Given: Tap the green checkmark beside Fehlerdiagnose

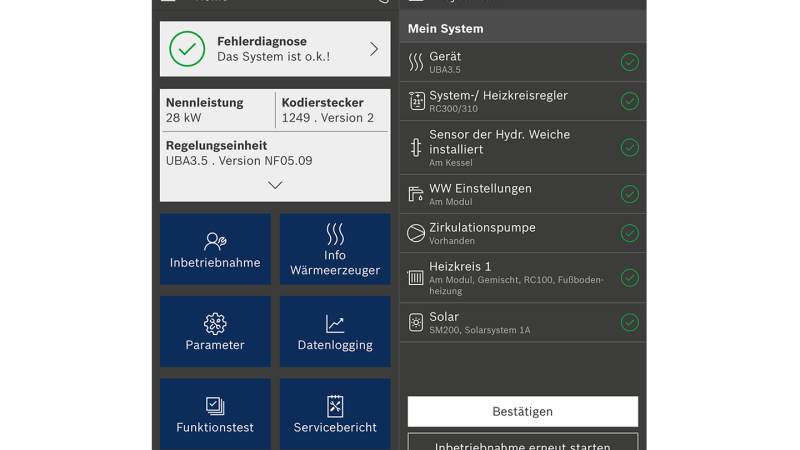Looking at the screenshot, I should 187,49.
